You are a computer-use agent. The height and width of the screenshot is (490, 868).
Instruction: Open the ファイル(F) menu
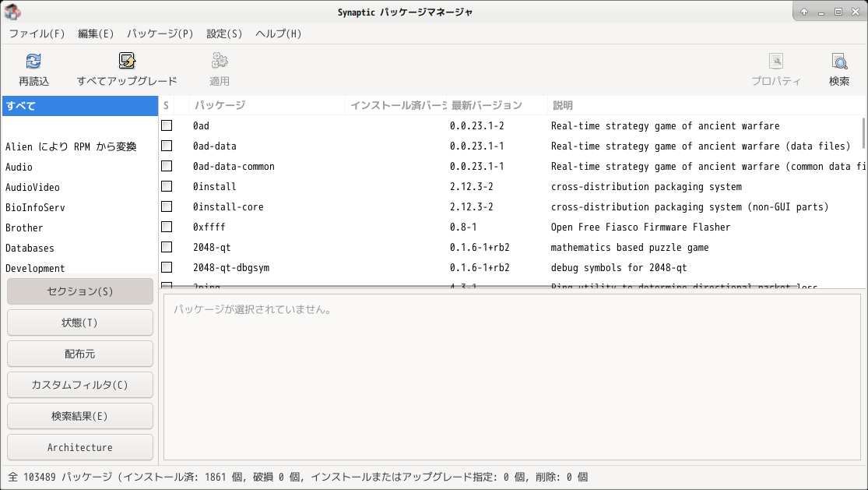click(37, 33)
